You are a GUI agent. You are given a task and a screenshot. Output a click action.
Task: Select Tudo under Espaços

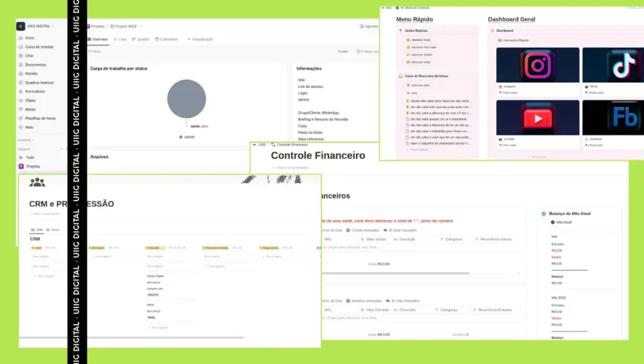click(x=26, y=158)
